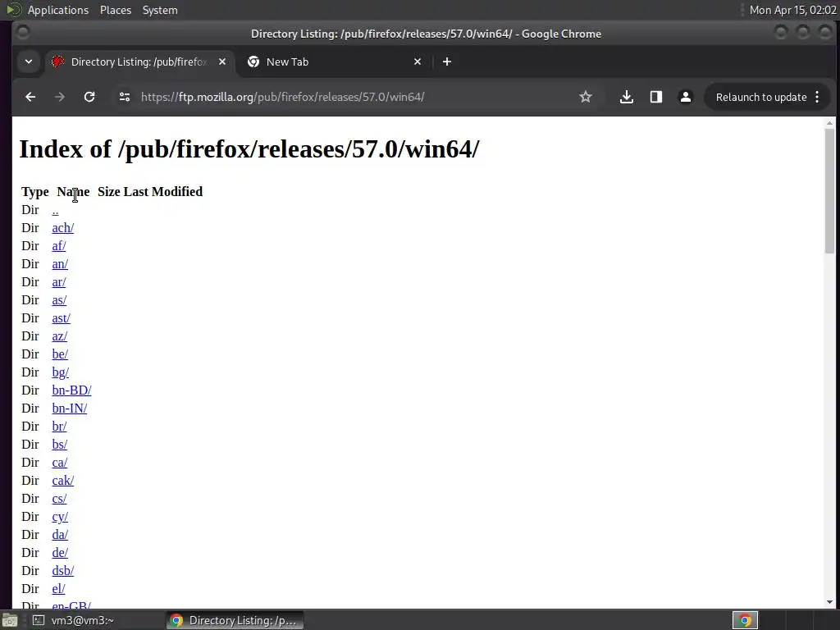Open the Chrome profile icon
Viewport: 840px width, 630px height.
point(685,97)
